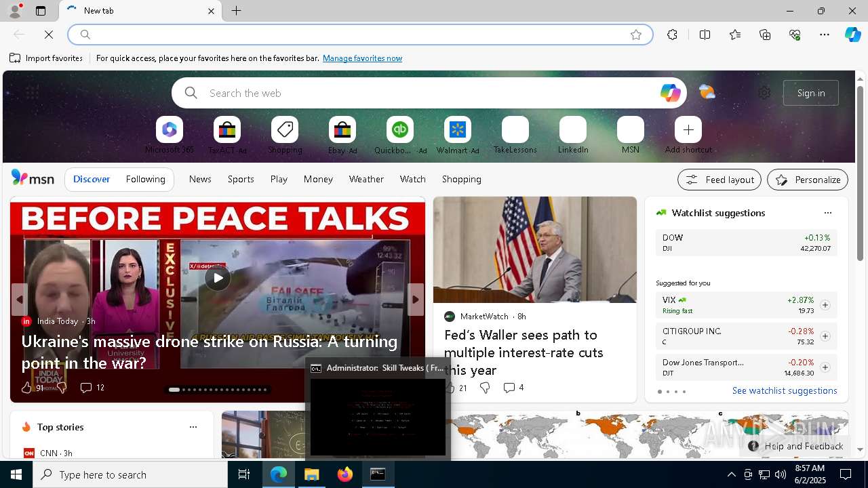The width and height of the screenshot is (868, 488).
Task: Open Manage favorites now link
Action: click(x=362, y=58)
